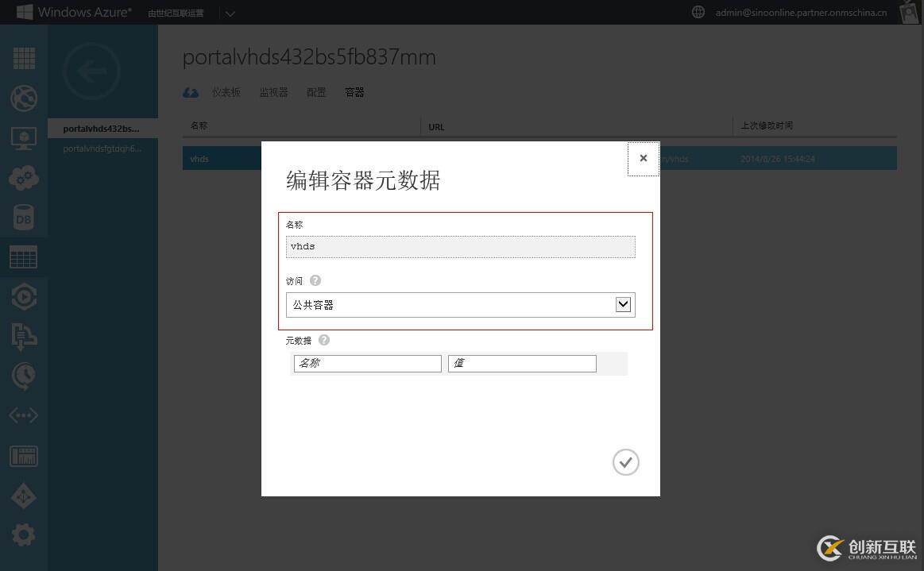Viewport: 924px width, 571px height.
Task: Click the Windows Azure logo
Action: (x=74, y=12)
